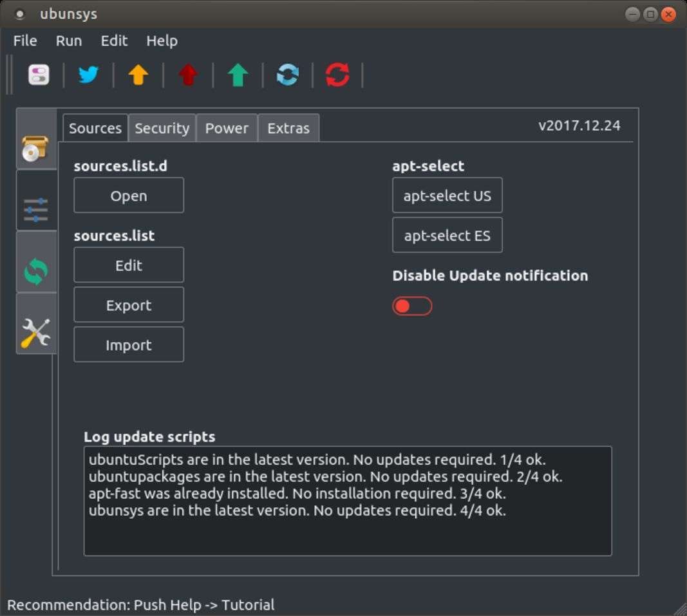The height and width of the screenshot is (616, 687).
Task: Open the Help menu
Action: (162, 41)
